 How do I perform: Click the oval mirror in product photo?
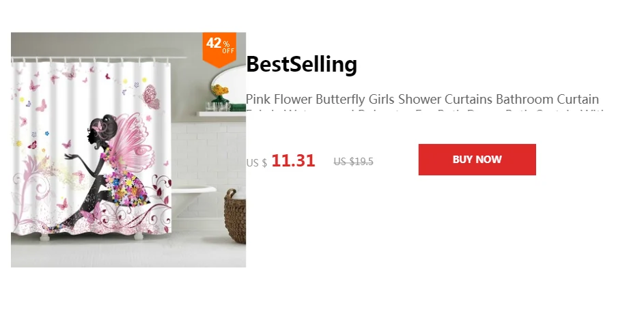(228, 84)
